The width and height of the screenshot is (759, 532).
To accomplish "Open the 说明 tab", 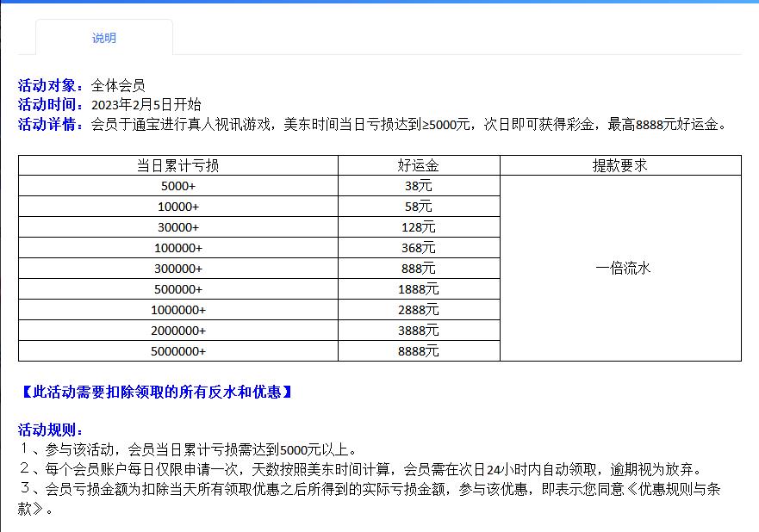I will click(x=104, y=38).
